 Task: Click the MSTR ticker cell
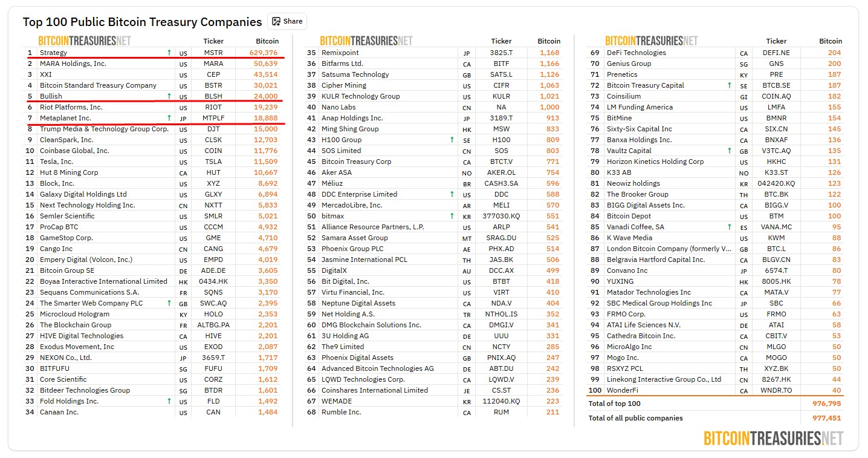(213, 53)
